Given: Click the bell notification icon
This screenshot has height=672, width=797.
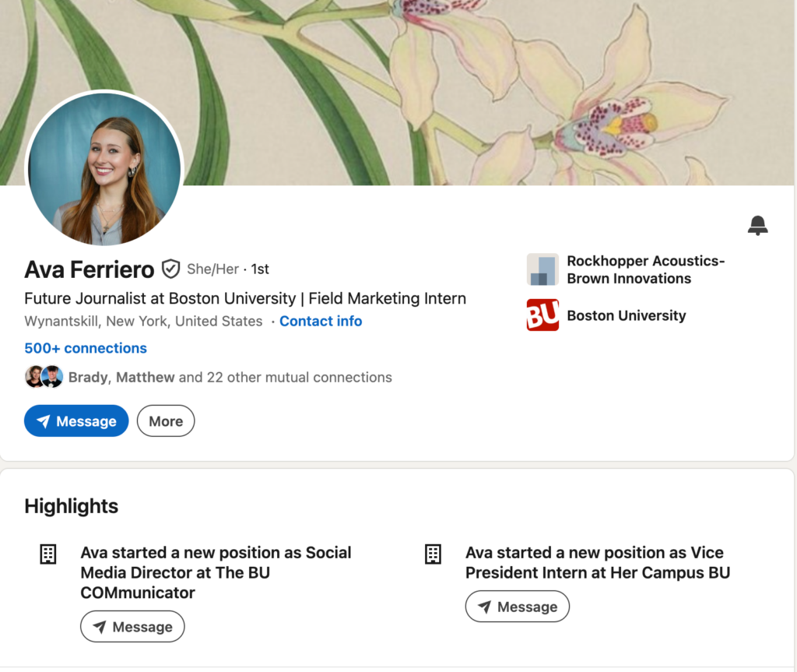Looking at the screenshot, I should [757, 226].
